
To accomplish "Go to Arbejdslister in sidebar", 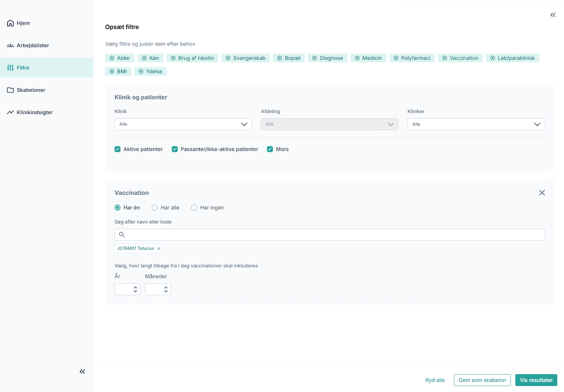I will point(46,45).
